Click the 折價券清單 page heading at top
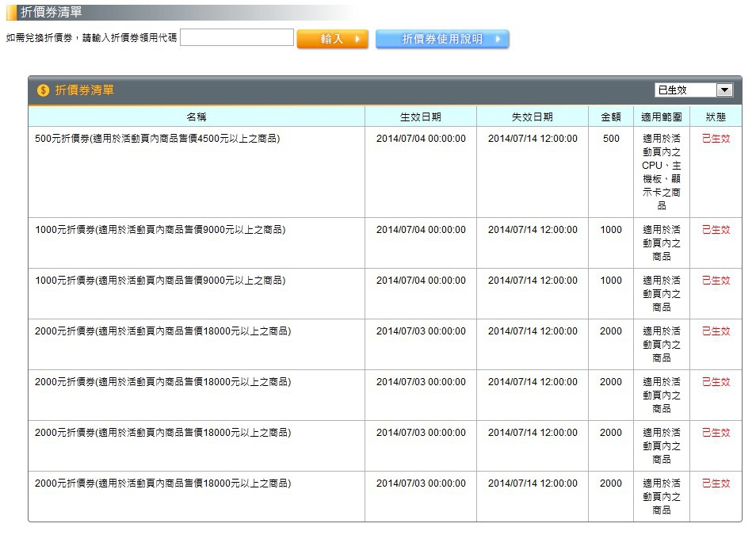The width and height of the screenshot is (756, 535). 51,12
